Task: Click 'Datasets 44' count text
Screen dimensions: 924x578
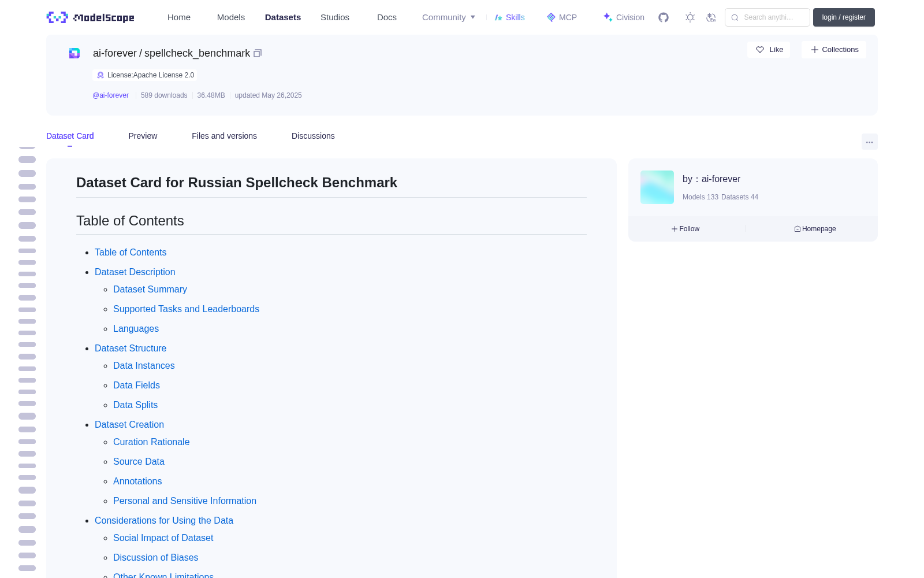Action: coord(740,197)
